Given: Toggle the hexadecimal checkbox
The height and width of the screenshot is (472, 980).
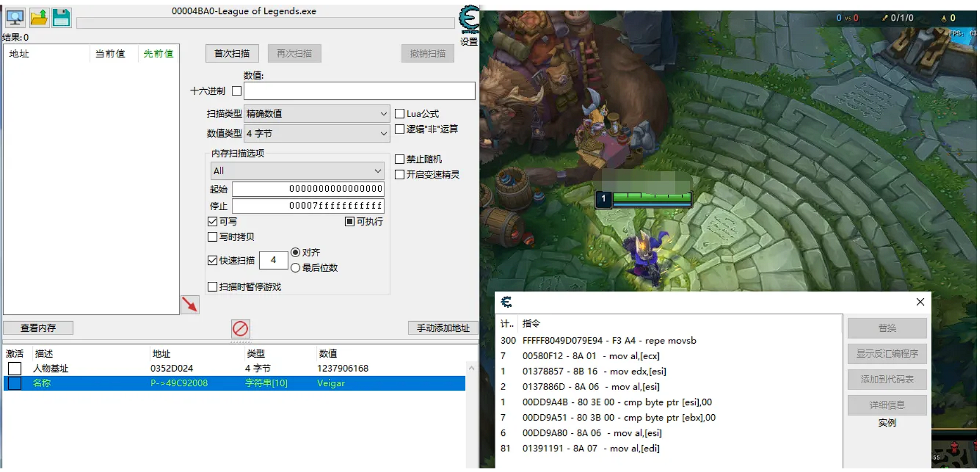Looking at the screenshot, I should [x=237, y=91].
